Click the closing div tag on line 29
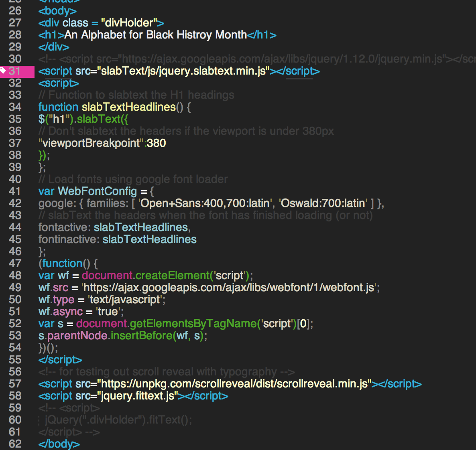This screenshot has width=476, height=450. (54, 47)
